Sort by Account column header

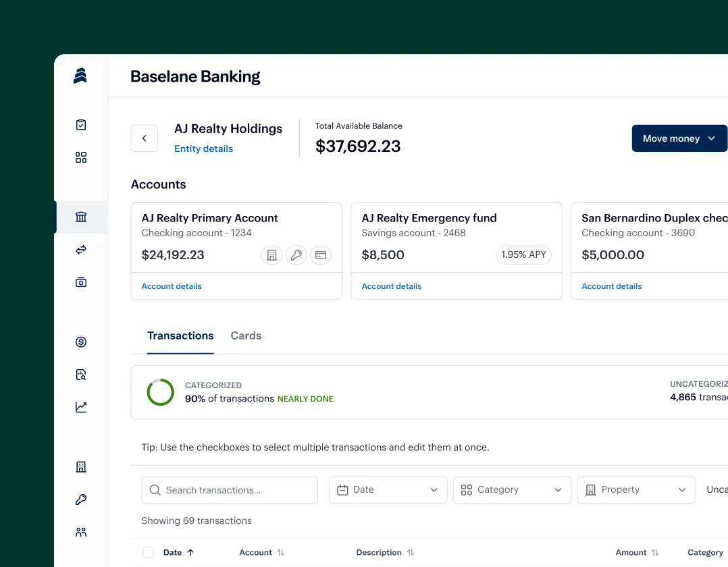262,553
